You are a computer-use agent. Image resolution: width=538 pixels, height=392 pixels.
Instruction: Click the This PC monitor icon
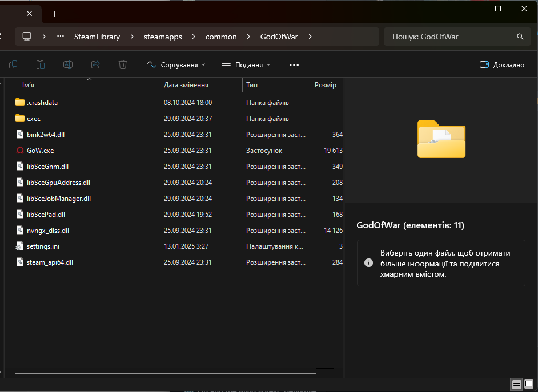(27, 37)
